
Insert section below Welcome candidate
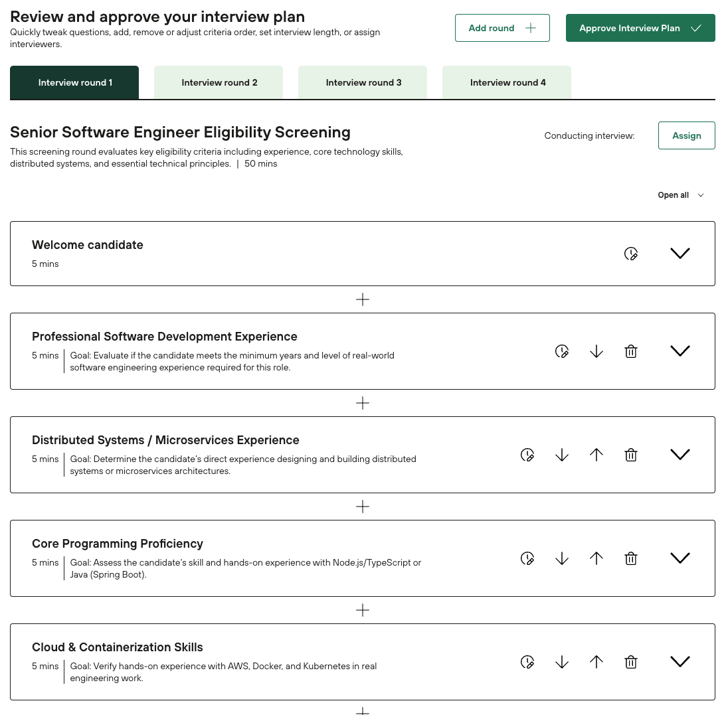[x=363, y=299]
